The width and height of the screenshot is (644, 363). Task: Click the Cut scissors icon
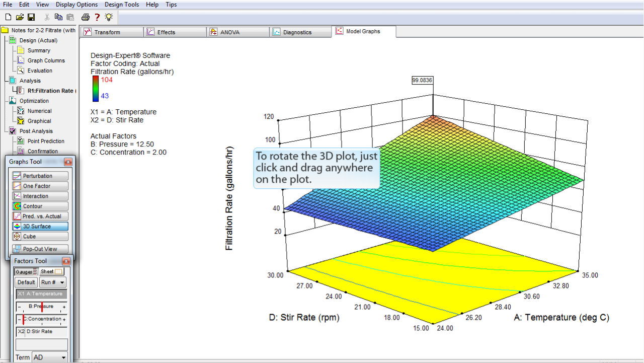tap(47, 17)
